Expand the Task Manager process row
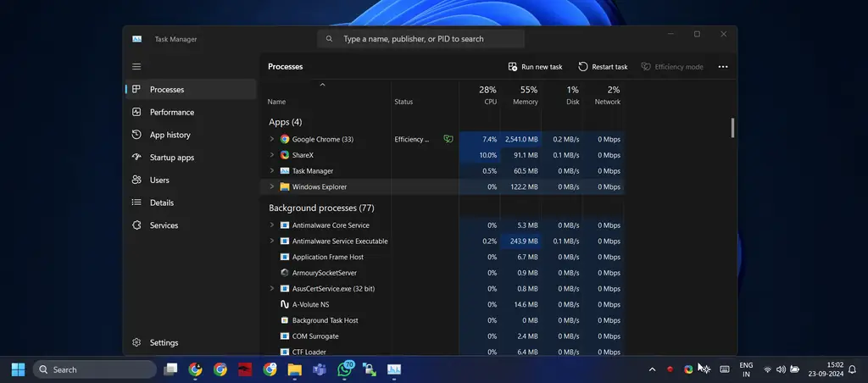Screen dimensions: 868x383 [x=272, y=171]
